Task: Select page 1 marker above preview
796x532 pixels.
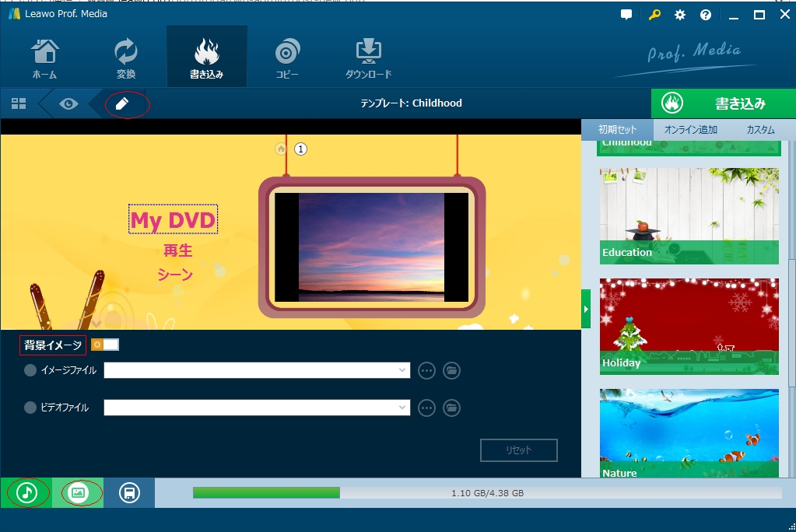Action: (x=300, y=149)
